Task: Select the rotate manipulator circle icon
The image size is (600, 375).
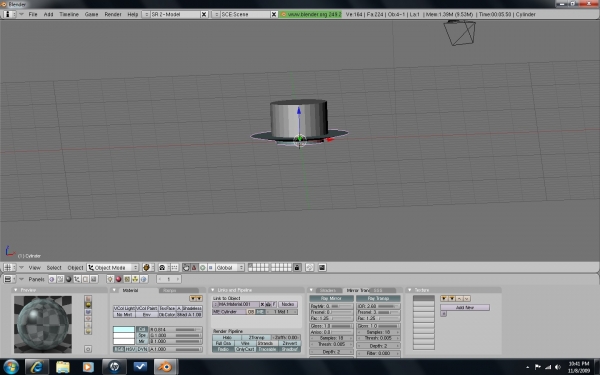Action: point(202,267)
